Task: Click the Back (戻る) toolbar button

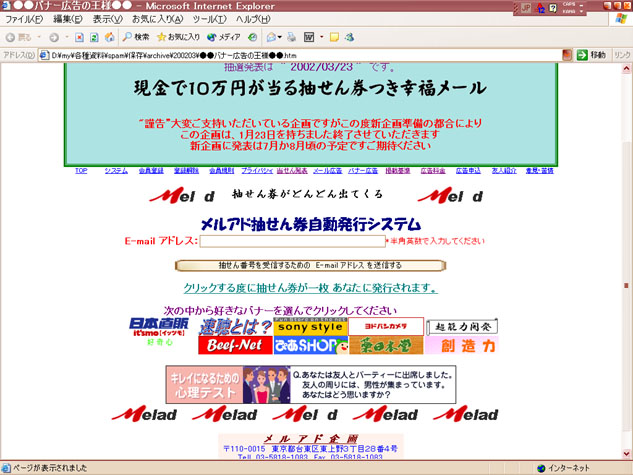Action: point(18,38)
